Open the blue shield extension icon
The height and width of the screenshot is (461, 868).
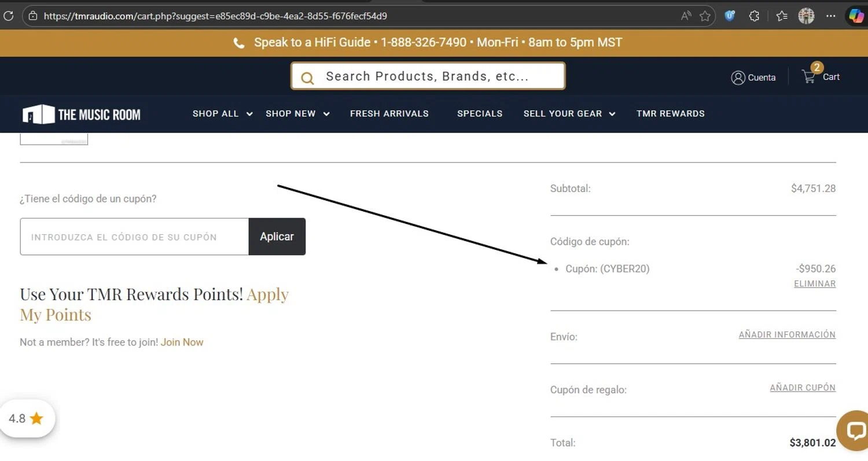(730, 16)
